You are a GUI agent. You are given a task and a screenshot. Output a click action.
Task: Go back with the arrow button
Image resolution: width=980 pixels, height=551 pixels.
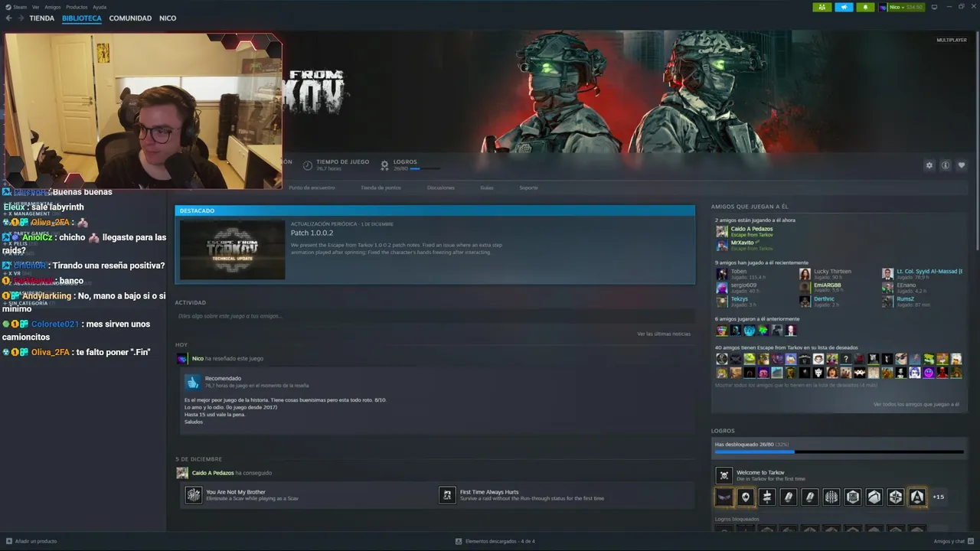pyautogui.click(x=9, y=18)
